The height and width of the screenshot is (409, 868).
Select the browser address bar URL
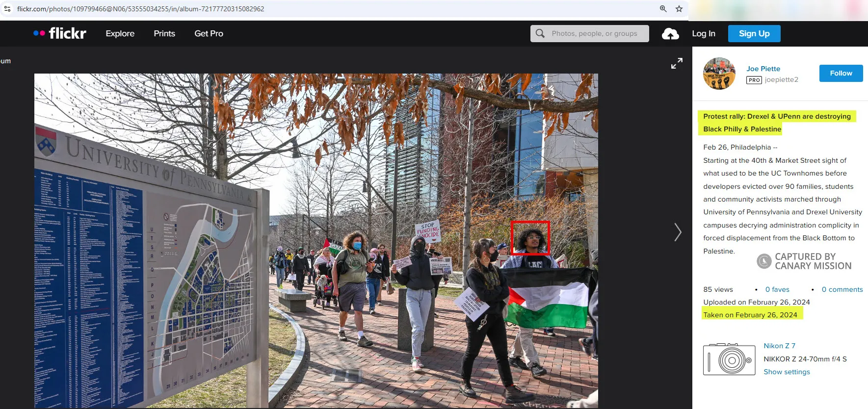(140, 9)
